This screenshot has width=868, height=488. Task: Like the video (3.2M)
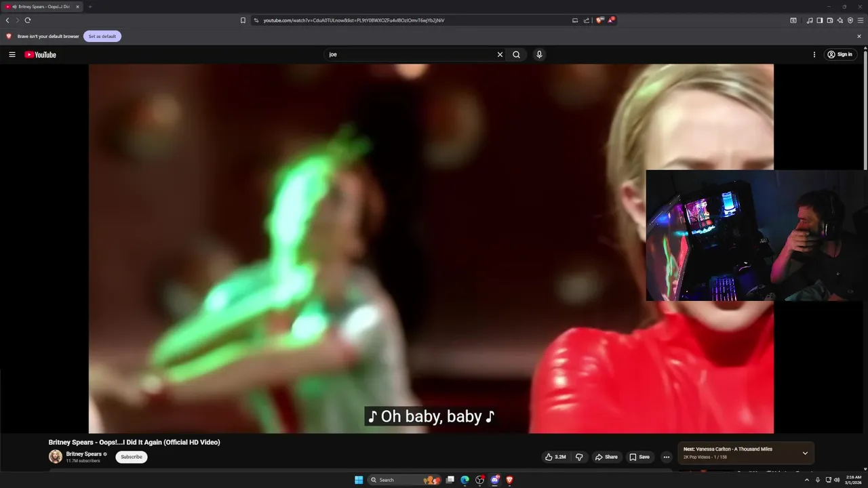555,457
